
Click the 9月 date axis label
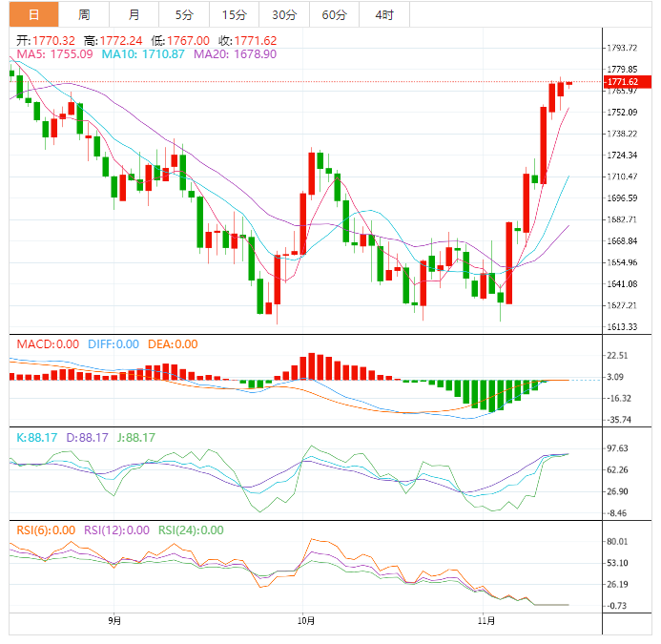click(114, 621)
